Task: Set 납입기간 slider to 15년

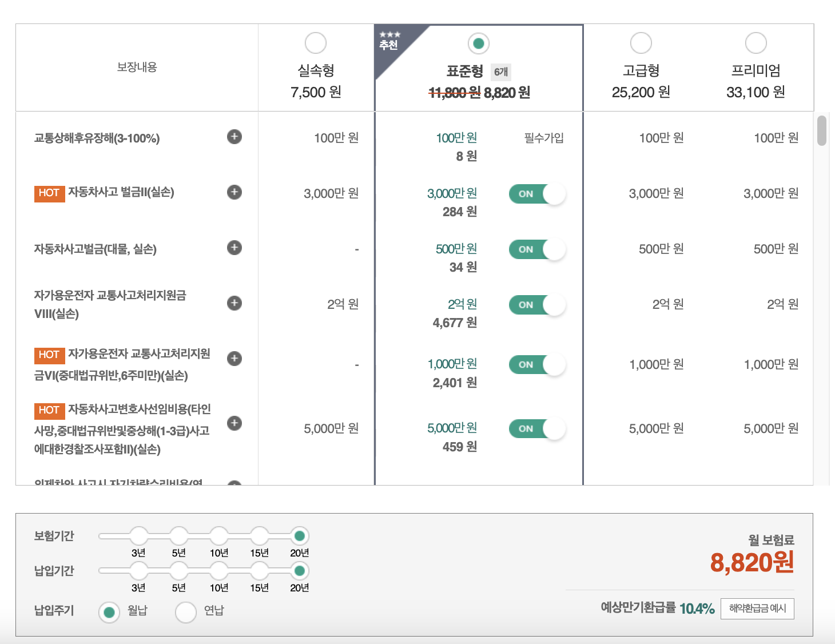Action: pyautogui.click(x=259, y=571)
